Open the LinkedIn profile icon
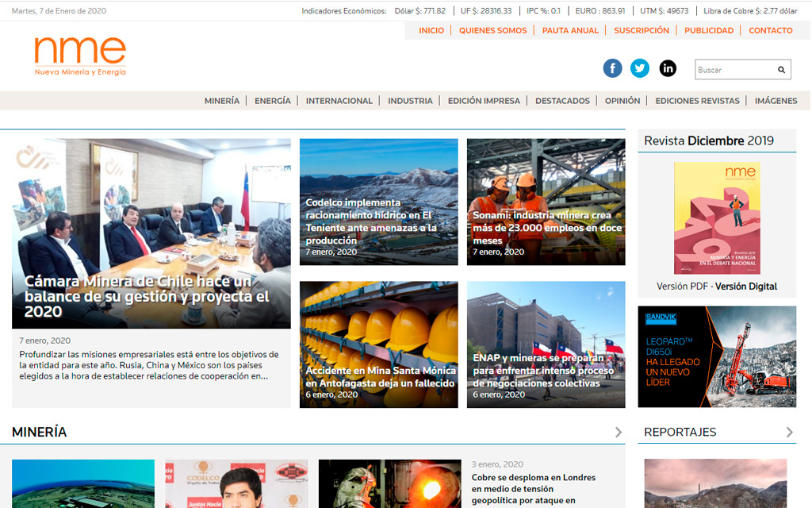The width and height of the screenshot is (812, 508). (x=668, y=68)
